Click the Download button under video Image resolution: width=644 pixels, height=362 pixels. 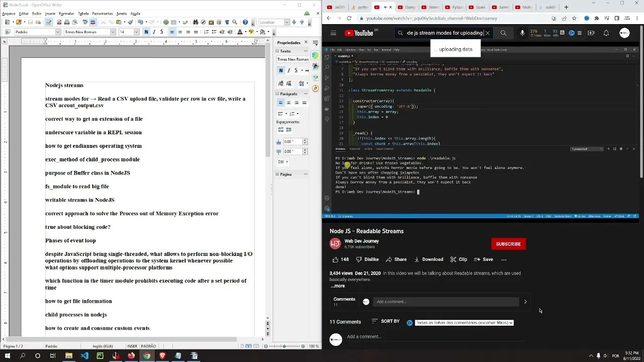428,259
